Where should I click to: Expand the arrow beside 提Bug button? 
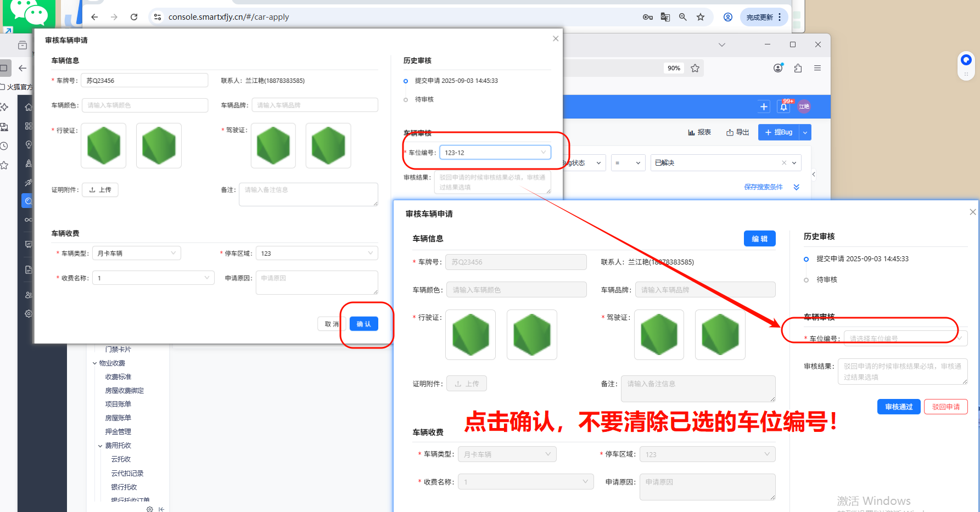[x=805, y=132]
